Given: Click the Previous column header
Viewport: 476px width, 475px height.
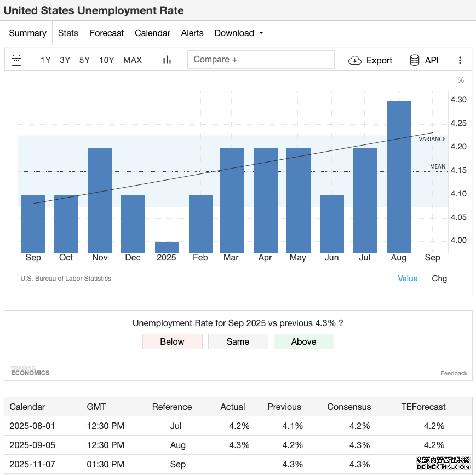Looking at the screenshot, I should click(284, 407).
